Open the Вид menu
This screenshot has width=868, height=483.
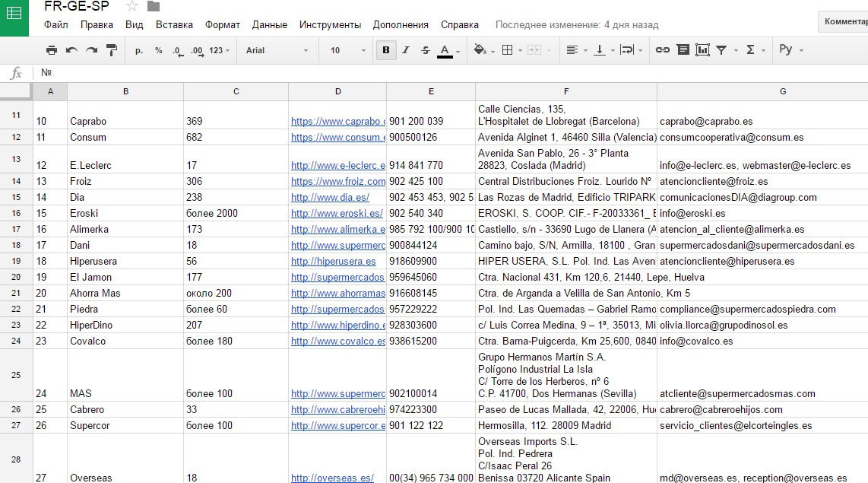tap(134, 25)
